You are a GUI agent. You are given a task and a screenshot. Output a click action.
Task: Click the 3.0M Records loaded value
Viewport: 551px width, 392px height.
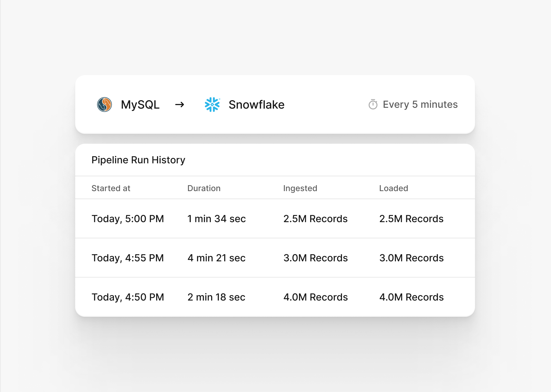click(411, 258)
